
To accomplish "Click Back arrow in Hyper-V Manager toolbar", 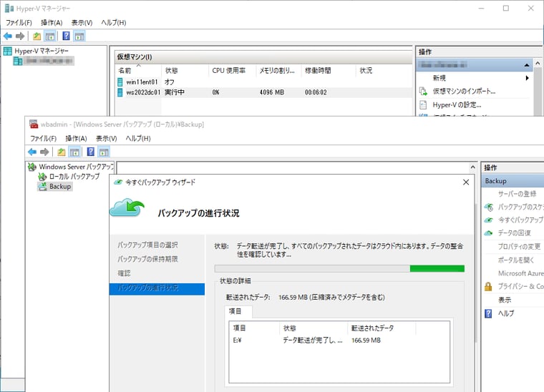I will pos(8,36).
